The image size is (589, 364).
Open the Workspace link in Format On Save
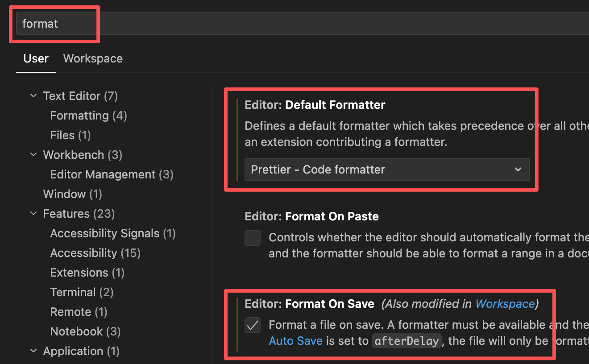pos(505,304)
